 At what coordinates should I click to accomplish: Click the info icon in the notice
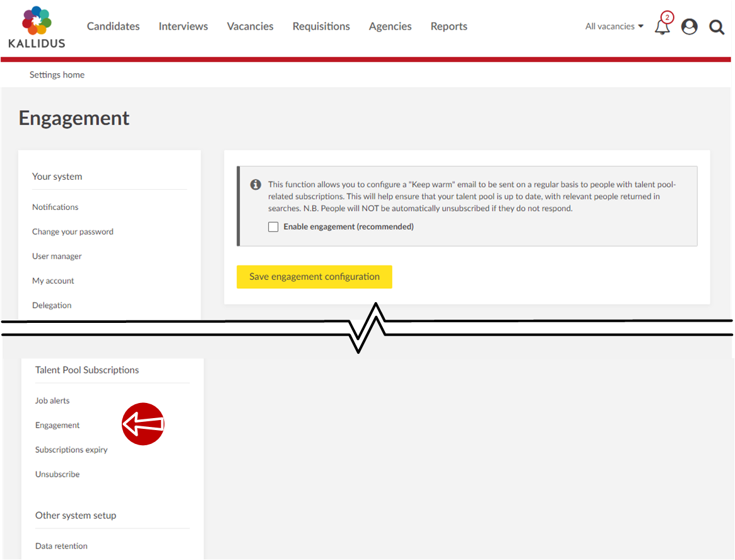click(x=256, y=185)
